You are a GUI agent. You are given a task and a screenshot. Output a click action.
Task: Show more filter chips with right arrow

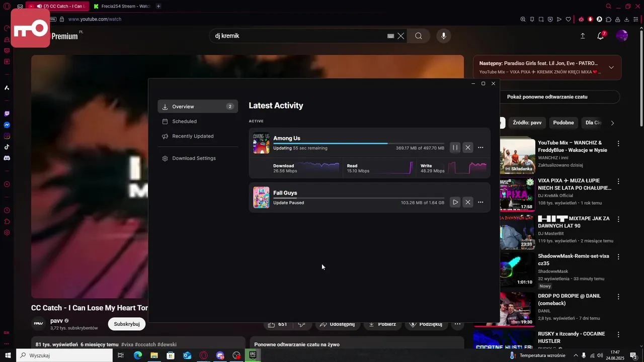(x=612, y=123)
